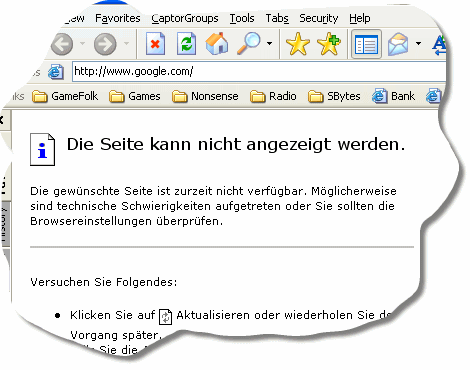The image size is (470, 370).
Task: Open the CaptorGroups menu
Action: (185, 18)
